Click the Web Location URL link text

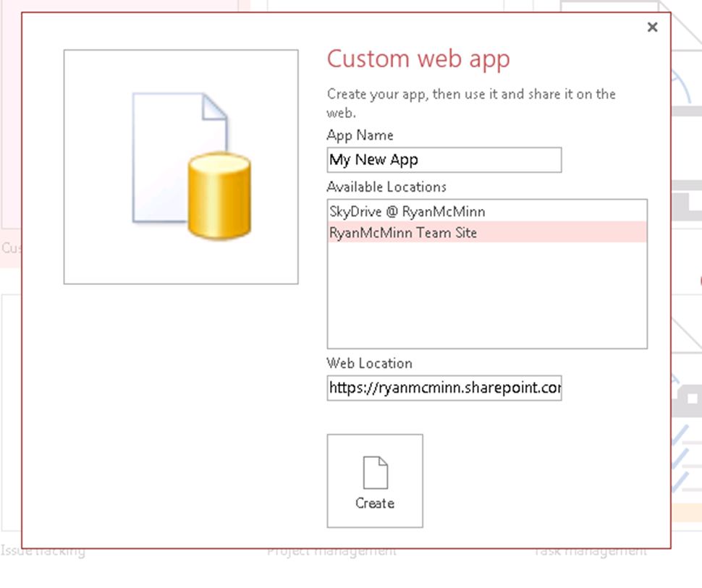tap(444, 388)
